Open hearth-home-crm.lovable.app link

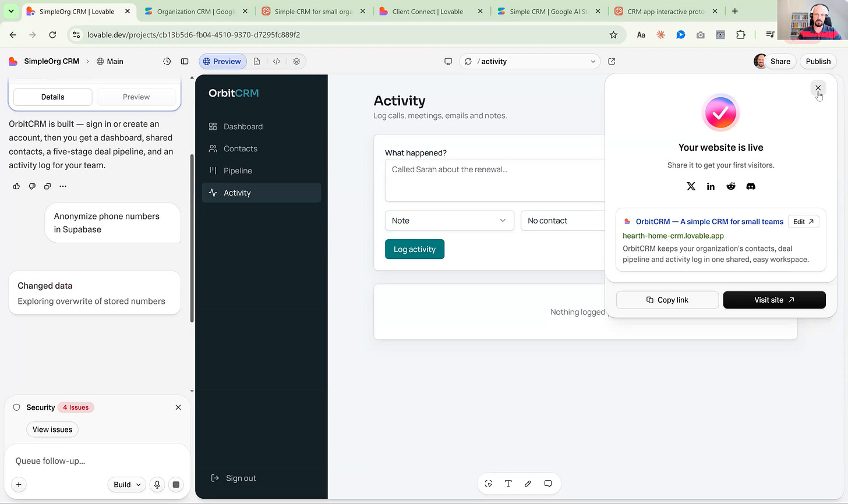point(673,236)
